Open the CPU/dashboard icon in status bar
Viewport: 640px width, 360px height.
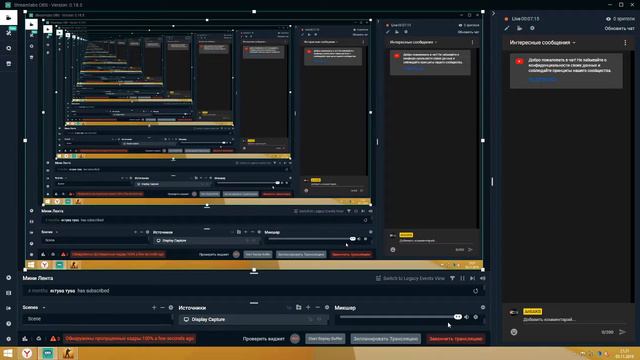pyautogui.click(x=39, y=338)
